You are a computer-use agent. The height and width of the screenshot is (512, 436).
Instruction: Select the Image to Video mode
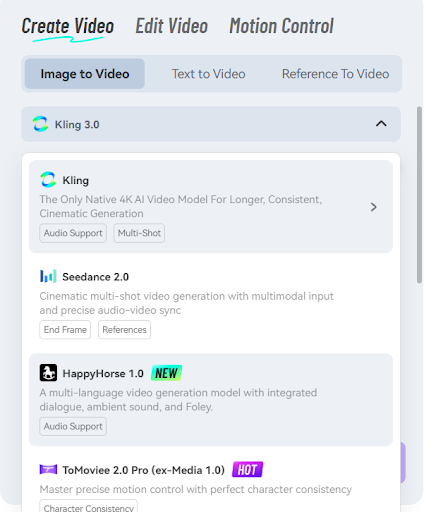coord(85,74)
